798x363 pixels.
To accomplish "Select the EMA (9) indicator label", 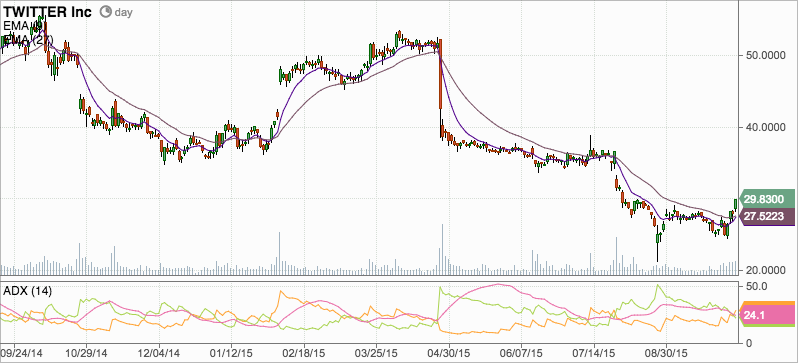I will coord(25,26).
